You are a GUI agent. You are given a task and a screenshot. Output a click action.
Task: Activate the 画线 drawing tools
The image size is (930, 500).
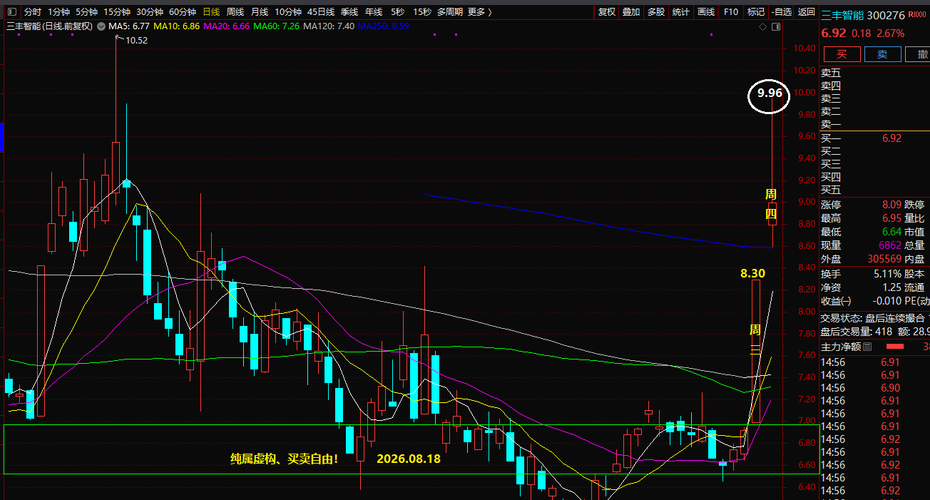706,12
